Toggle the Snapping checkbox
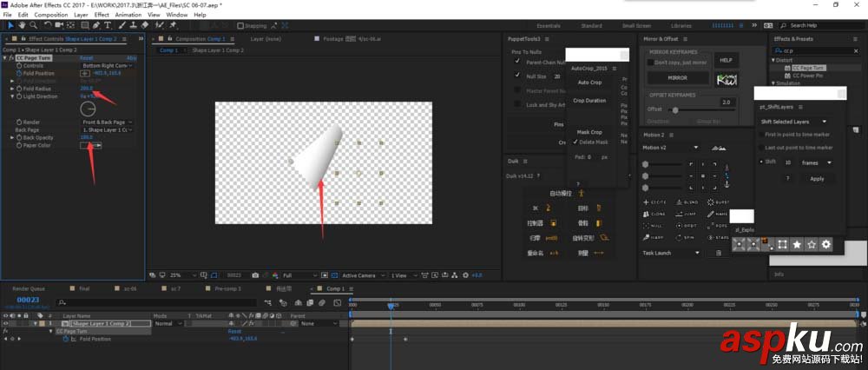The image size is (868, 370). click(x=240, y=25)
